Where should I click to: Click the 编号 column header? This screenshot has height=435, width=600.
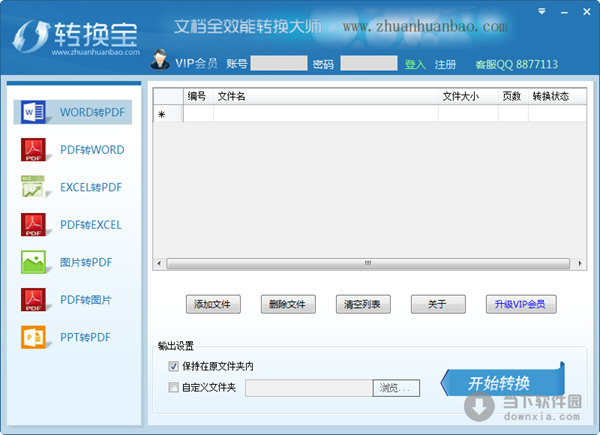tap(198, 96)
